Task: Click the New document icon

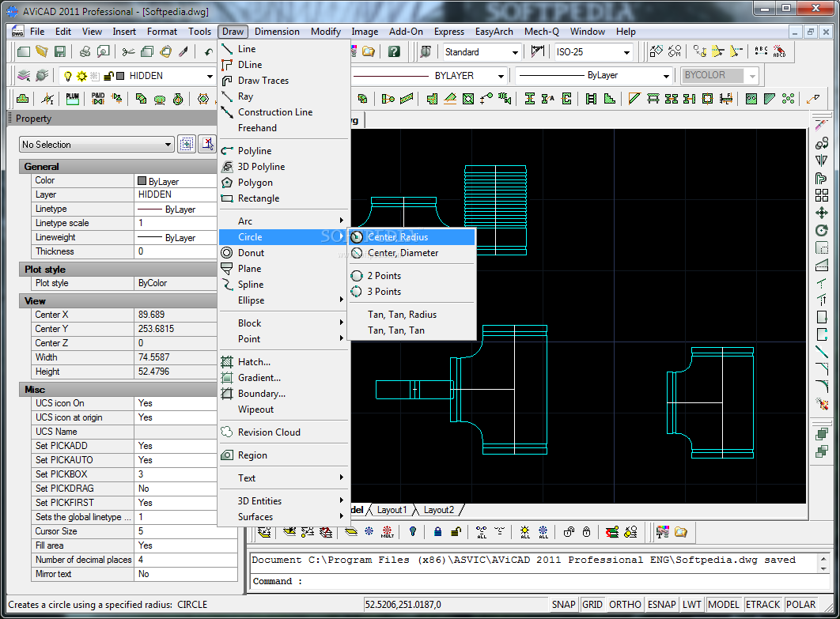Action: 23,52
